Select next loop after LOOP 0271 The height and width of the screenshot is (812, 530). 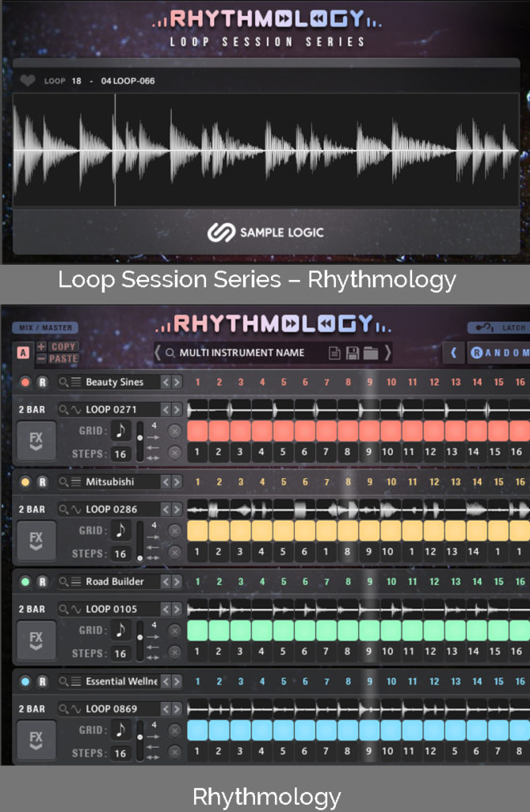point(177,410)
